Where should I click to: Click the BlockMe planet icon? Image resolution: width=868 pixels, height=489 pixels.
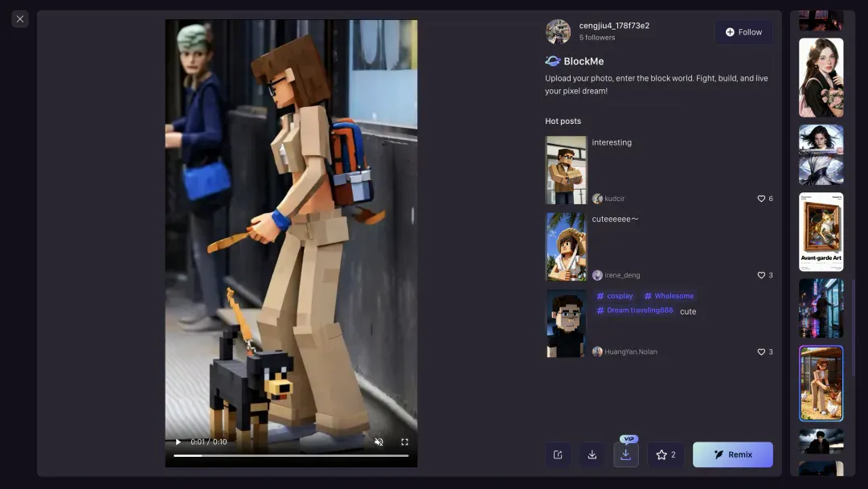click(x=552, y=61)
